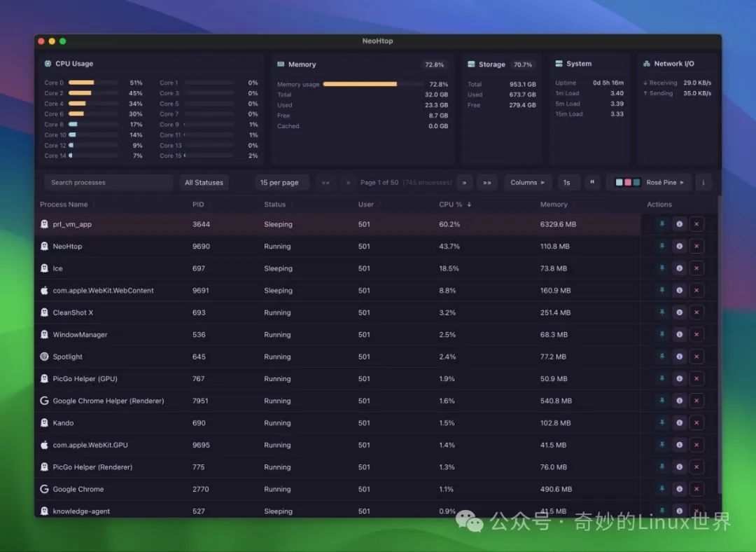Image resolution: width=756 pixels, height=552 pixels.
Task: Select the Google Chrome process name
Action: tap(78, 489)
